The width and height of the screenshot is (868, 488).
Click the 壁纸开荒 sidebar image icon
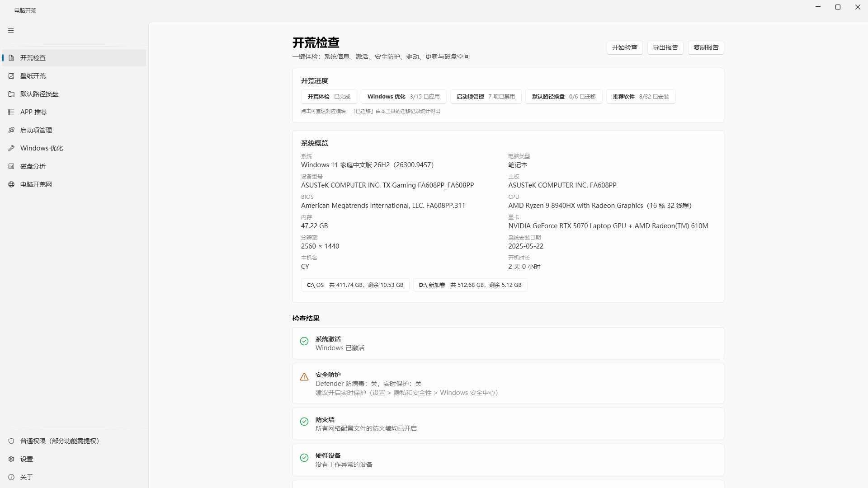pyautogui.click(x=11, y=76)
